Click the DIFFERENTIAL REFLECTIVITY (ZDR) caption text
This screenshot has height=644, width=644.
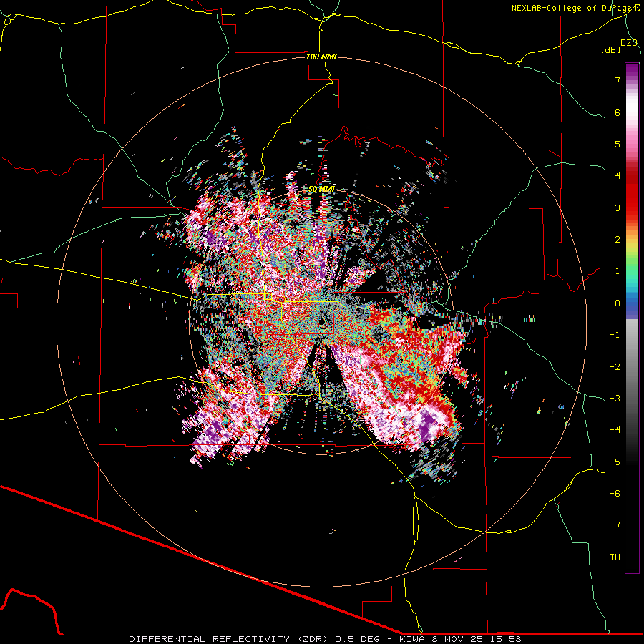(x=228, y=639)
